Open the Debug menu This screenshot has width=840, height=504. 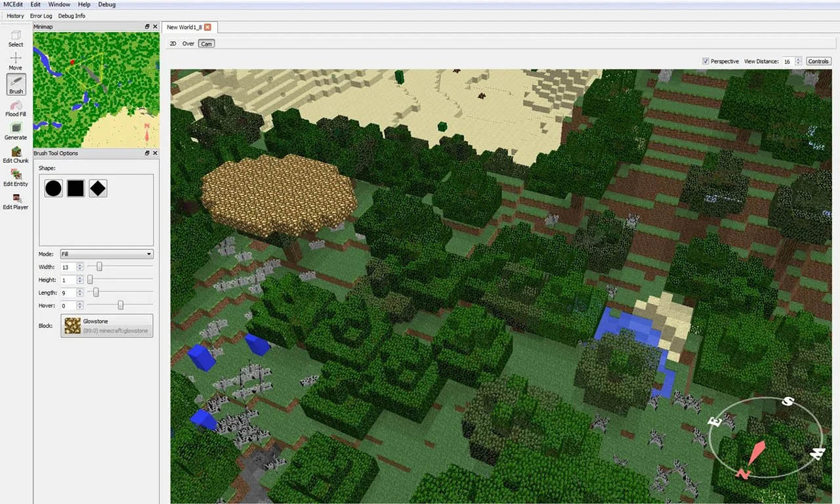pos(106,5)
